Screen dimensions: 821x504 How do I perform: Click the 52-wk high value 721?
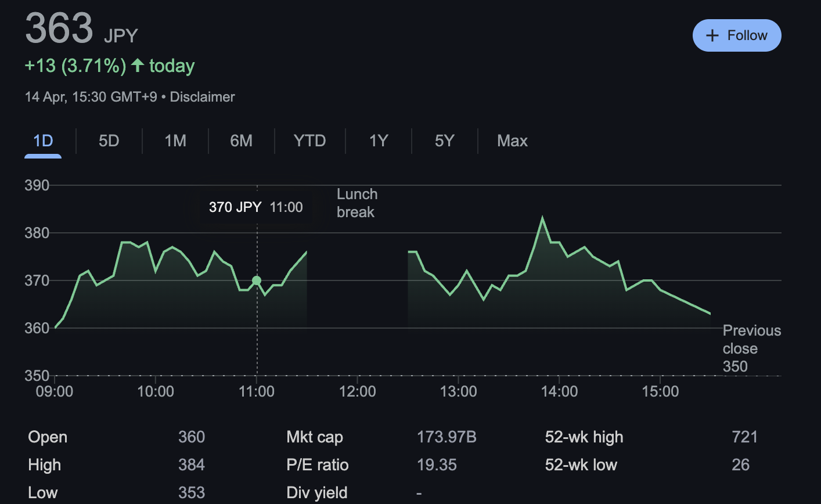coord(745,437)
